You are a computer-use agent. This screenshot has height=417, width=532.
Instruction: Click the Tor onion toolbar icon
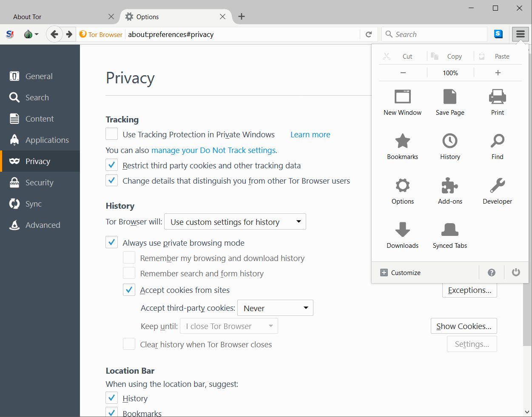pos(28,34)
